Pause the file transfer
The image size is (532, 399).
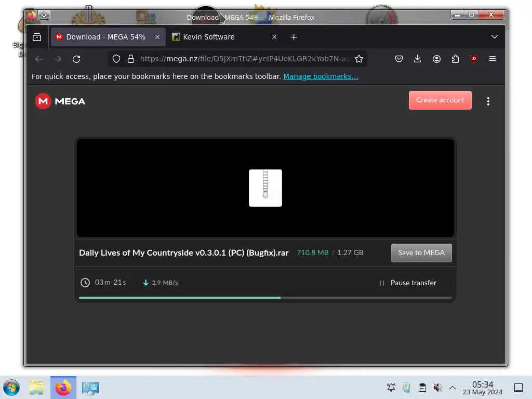coord(407,283)
